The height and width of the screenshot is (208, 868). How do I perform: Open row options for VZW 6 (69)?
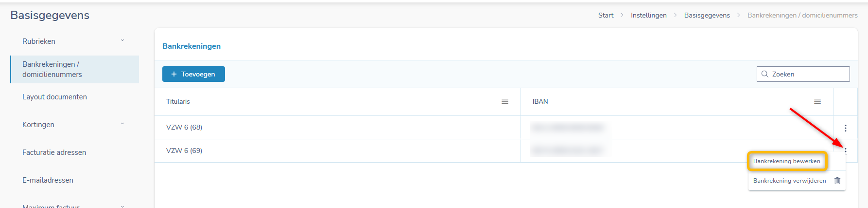pyautogui.click(x=846, y=151)
